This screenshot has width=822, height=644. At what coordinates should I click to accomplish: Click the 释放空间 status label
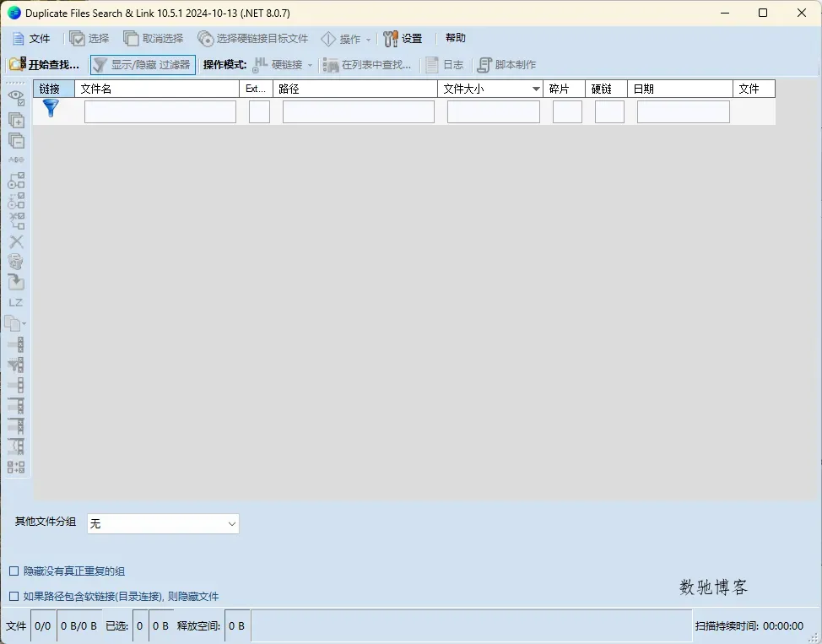[x=198, y=626]
